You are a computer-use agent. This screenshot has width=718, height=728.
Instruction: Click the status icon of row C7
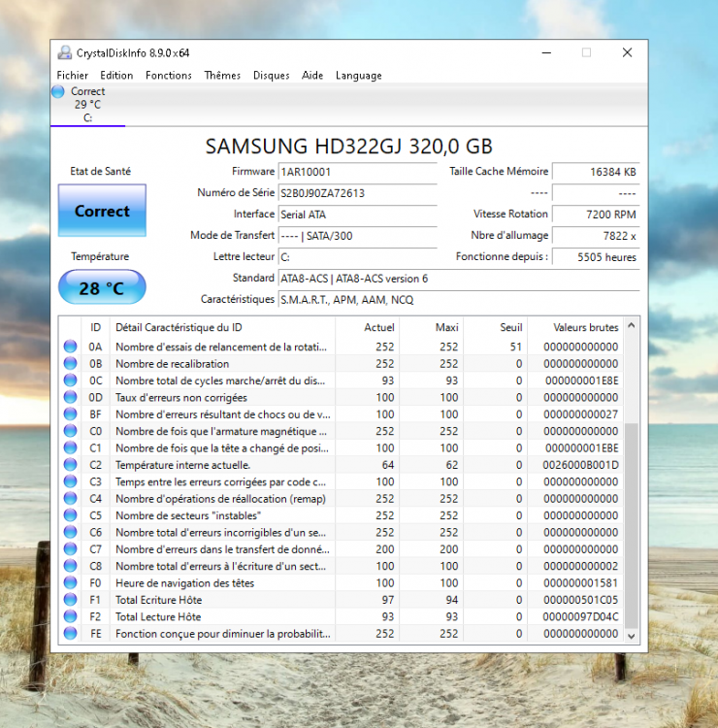pos(71,548)
